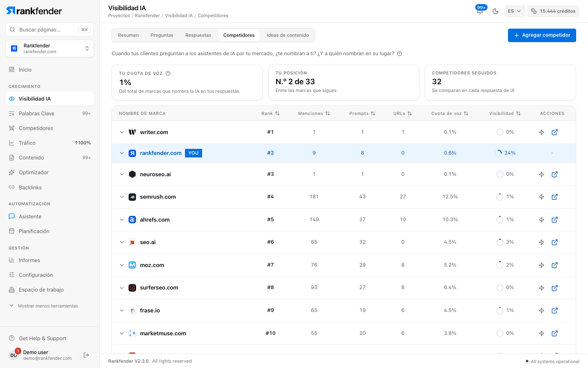This screenshot has width=588, height=368.
Task: Switch to the Respuestas tab
Action: tap(198, 35)
